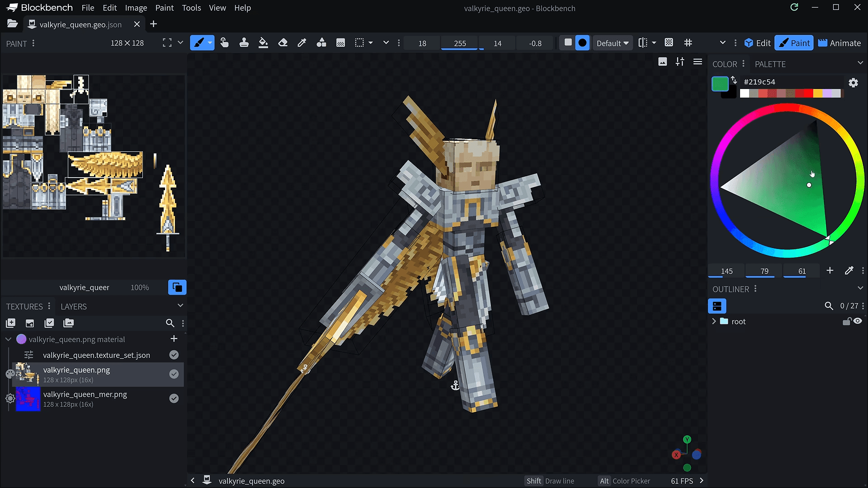Screen dimensions: 868x488
Task: Select the Paint Brush tool
Action: pyautogui.click(x=199, y=43)
